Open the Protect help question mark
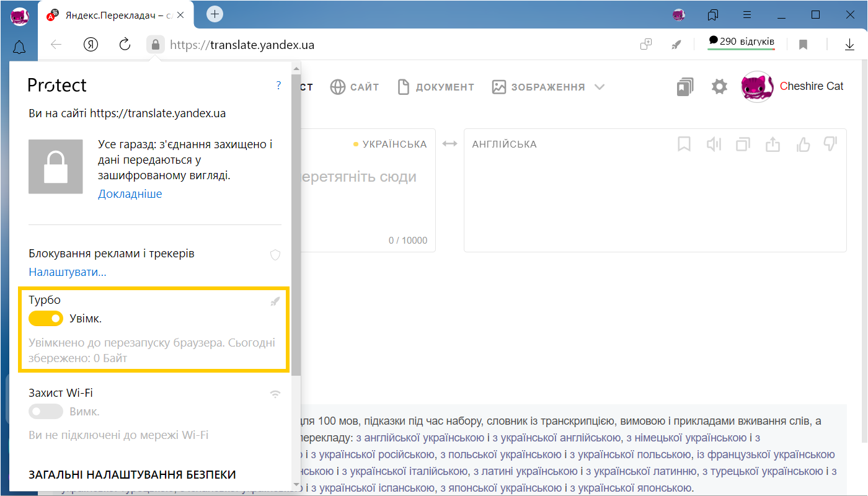Viewport: 868px width, 496px height. coord(279,86)
